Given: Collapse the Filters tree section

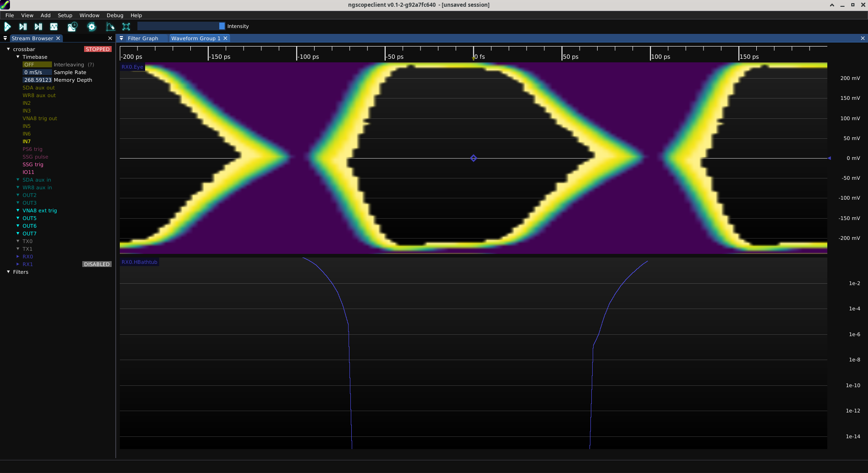Looking at the screenshot, I should click(x=8, y=272).
